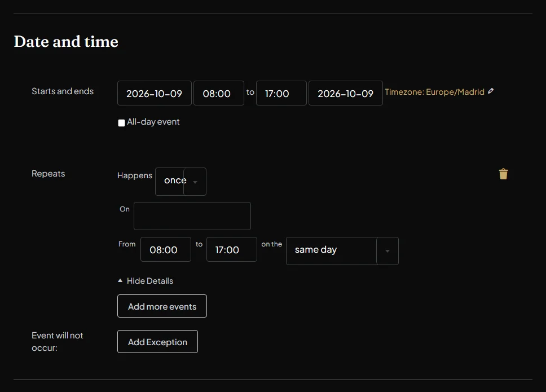This screenshot has width=546, height=392.
Task: Click the Happens label
Action: pyautogui.click(x=135, y=175)
